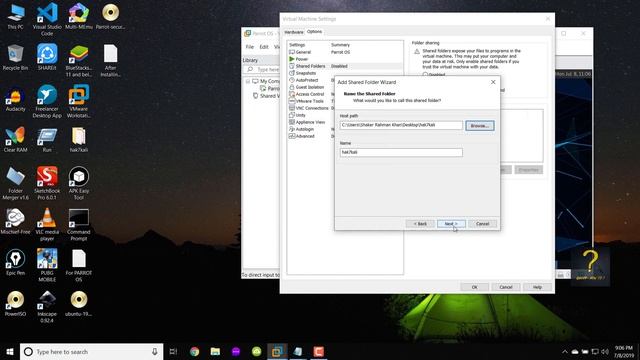Select the SHAREit desktop shortcut
Screen dimensions: 640x360
point(47,58)
